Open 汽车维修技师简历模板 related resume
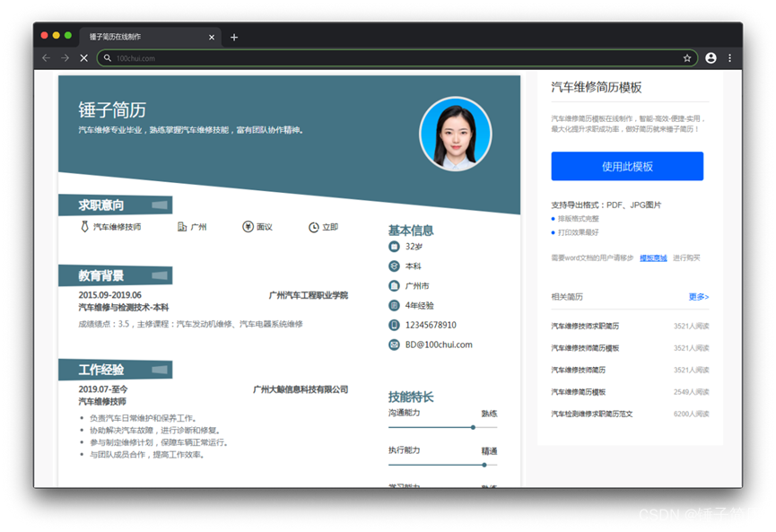 pyautogui.click(x=585, y=348)
